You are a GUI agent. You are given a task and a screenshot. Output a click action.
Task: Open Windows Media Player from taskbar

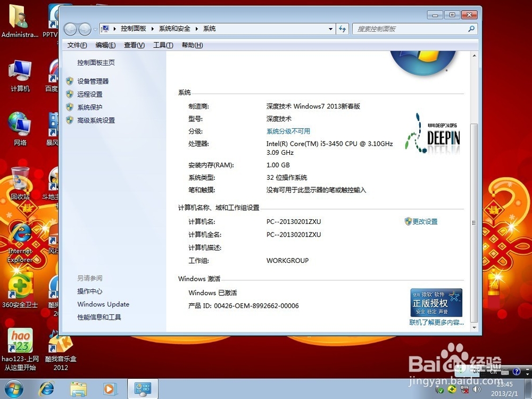110,389
